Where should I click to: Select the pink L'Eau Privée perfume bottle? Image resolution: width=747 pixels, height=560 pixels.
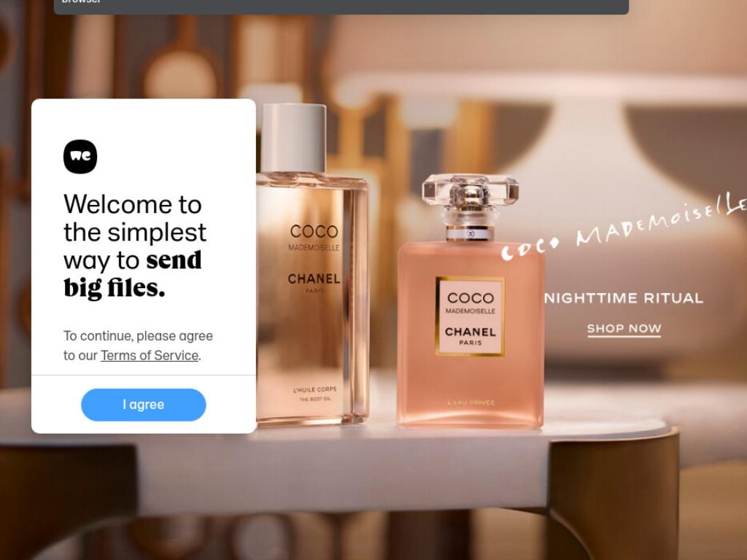coord(471,301)
